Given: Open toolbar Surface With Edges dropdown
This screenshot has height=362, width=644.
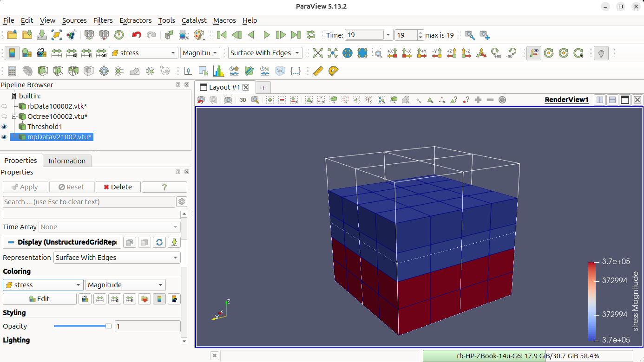Looking at the screenshot, I should pos(265,53).
